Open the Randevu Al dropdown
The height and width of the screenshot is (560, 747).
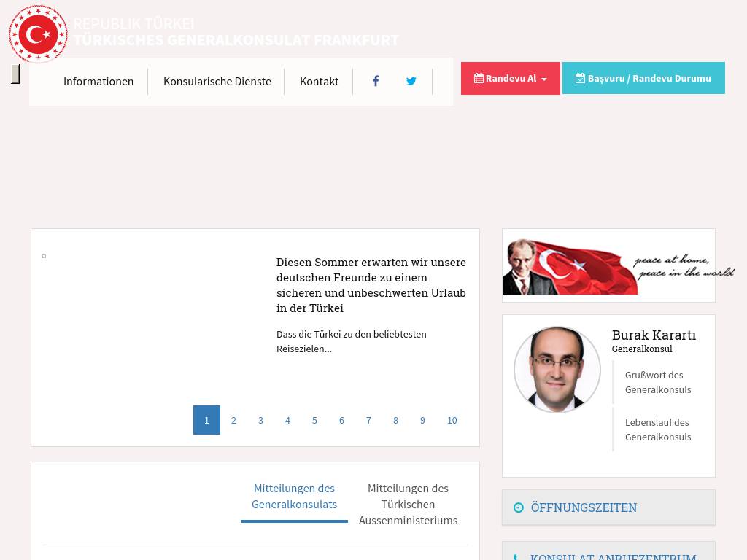pyautogui.click(x=511, y=79)
